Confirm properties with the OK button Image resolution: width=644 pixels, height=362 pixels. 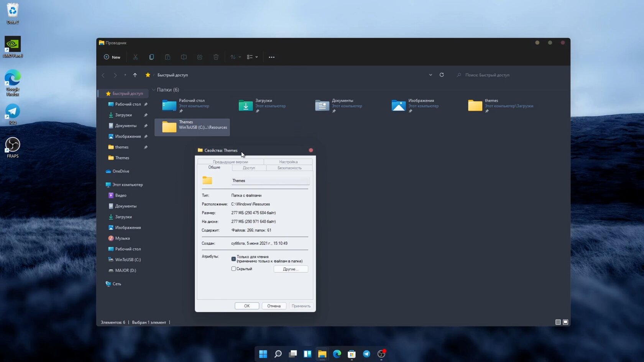(247, 306)
